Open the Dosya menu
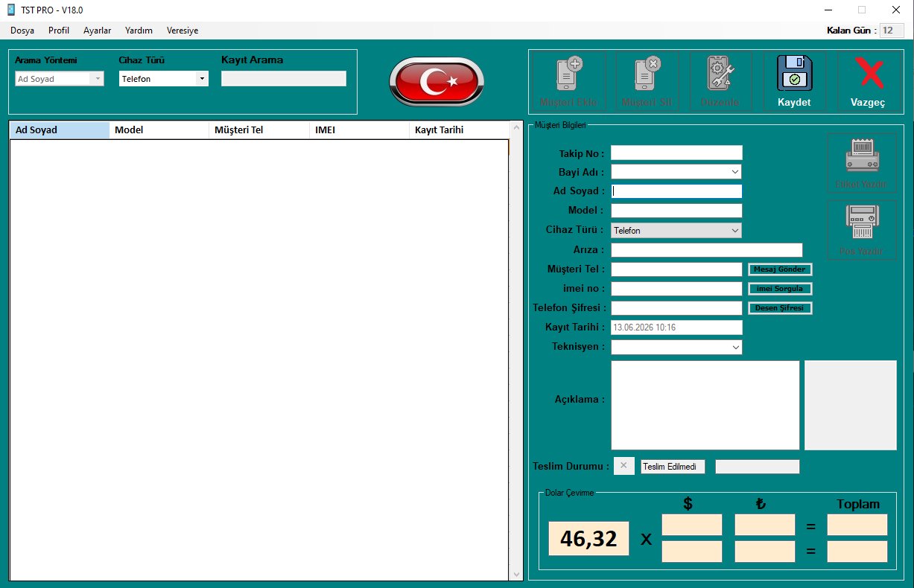Viewport: 914px width, 588px height. [22, 31]
